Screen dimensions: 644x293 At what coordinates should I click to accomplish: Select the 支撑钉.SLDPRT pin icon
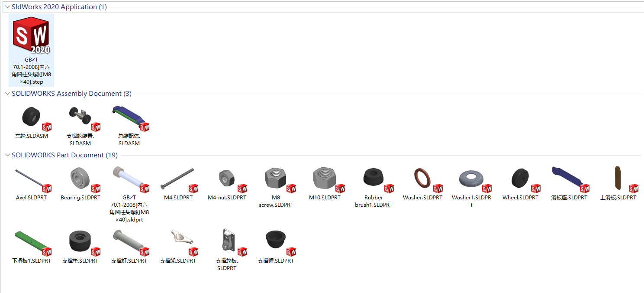coord(131,243)
